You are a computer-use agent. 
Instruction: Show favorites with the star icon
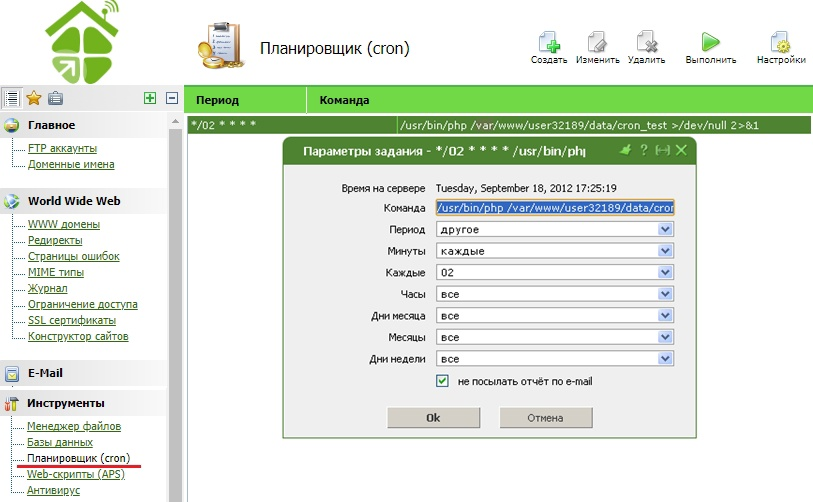click(33, 98)
